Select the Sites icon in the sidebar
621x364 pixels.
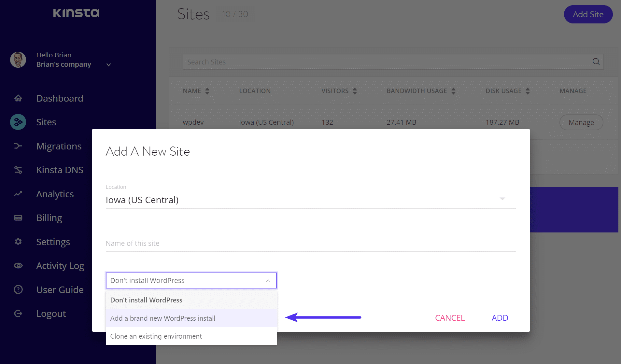tap(18, 122)
